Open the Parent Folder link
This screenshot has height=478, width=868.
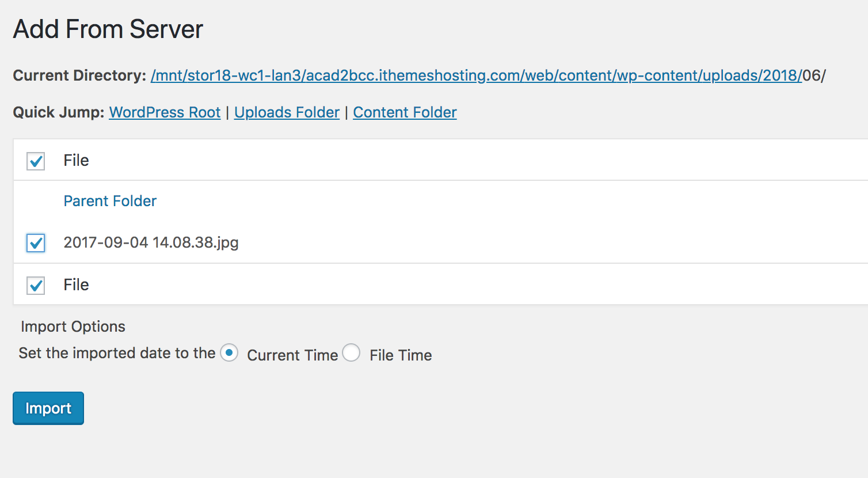tap(110, 201)
